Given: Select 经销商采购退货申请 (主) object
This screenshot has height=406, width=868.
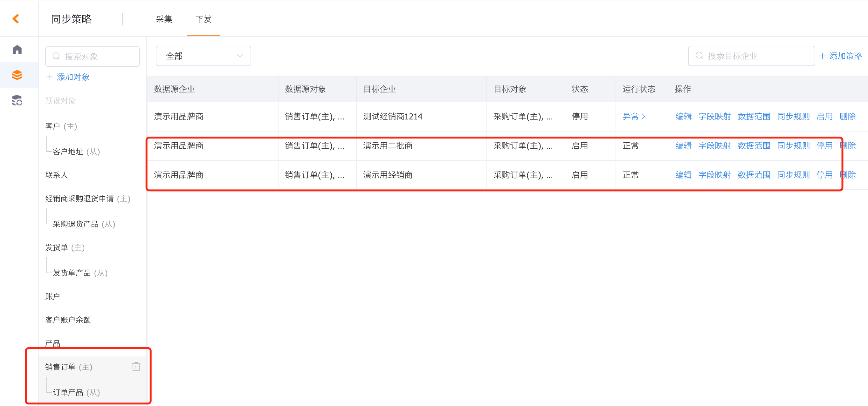Looking at the screenshot, I should pyautogui.click(x=88, y=199).
